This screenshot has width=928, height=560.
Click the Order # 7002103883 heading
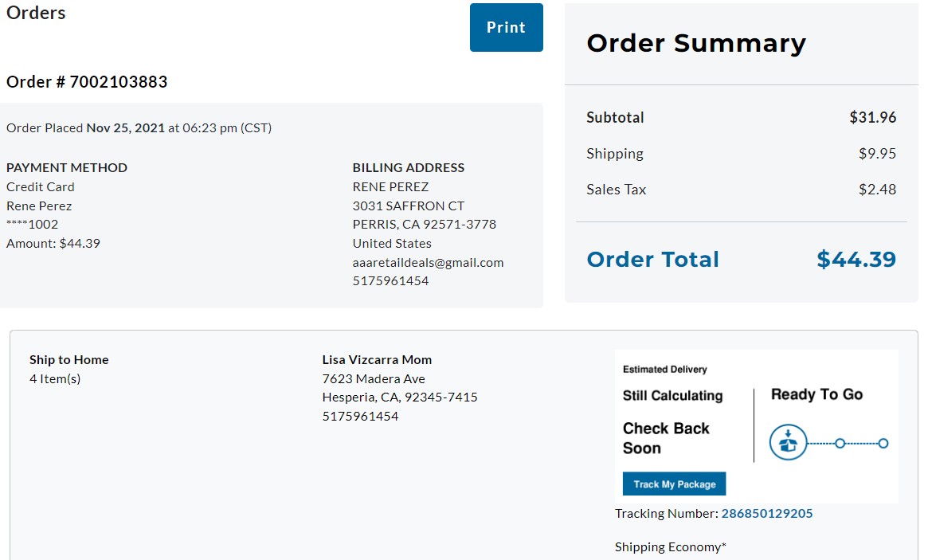(x=87, y=82)
